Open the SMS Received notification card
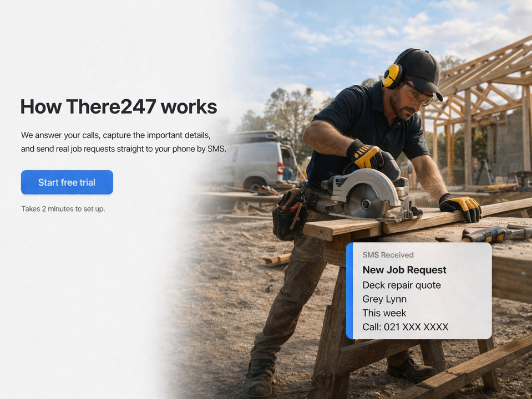The height and width of the screenshot is (399, 532). (x=419, y=290)
